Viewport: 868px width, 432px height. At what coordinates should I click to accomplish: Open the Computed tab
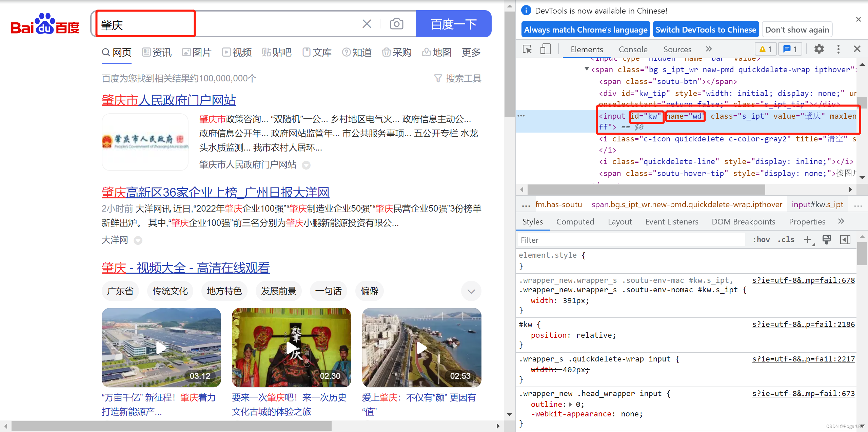coord(575,222)
